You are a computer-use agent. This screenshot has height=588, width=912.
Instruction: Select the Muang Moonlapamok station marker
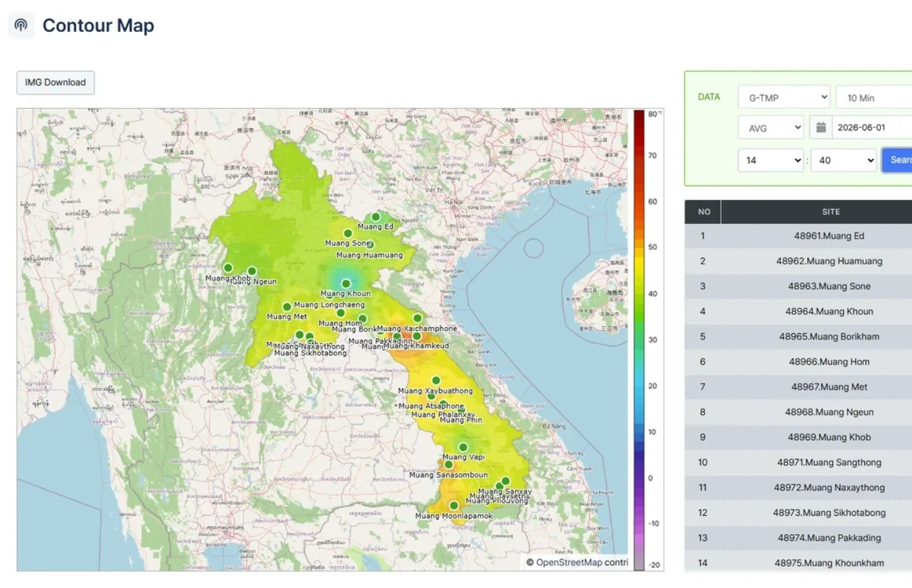pos(454,506)
